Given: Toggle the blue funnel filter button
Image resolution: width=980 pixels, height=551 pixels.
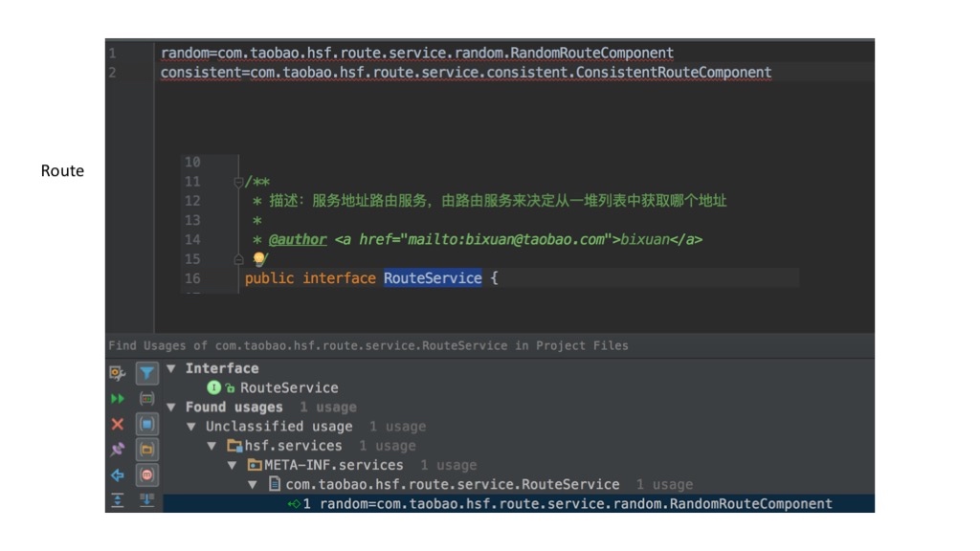Looking at the screenshot, I should click(x=146, y=373).
